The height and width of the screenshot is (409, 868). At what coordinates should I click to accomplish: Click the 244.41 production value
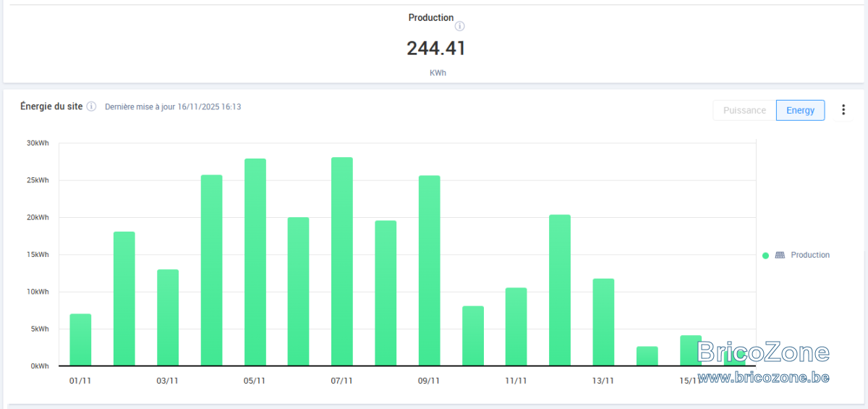pyautogui.click(x=436, y=49)
